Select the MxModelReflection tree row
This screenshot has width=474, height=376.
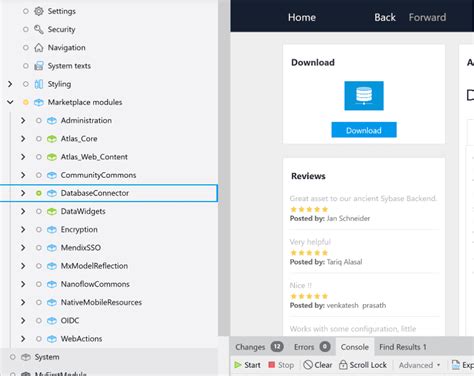click(109, 266)
